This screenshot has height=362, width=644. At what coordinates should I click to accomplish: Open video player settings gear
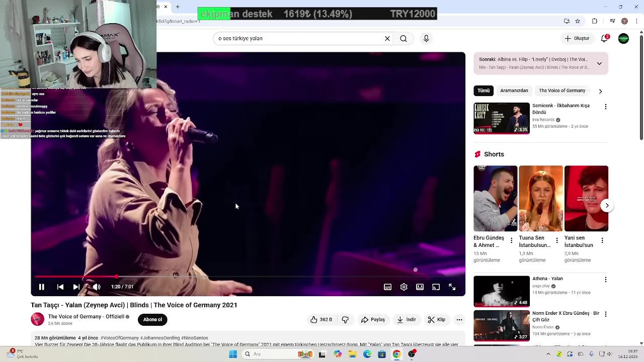coord(404,287)
